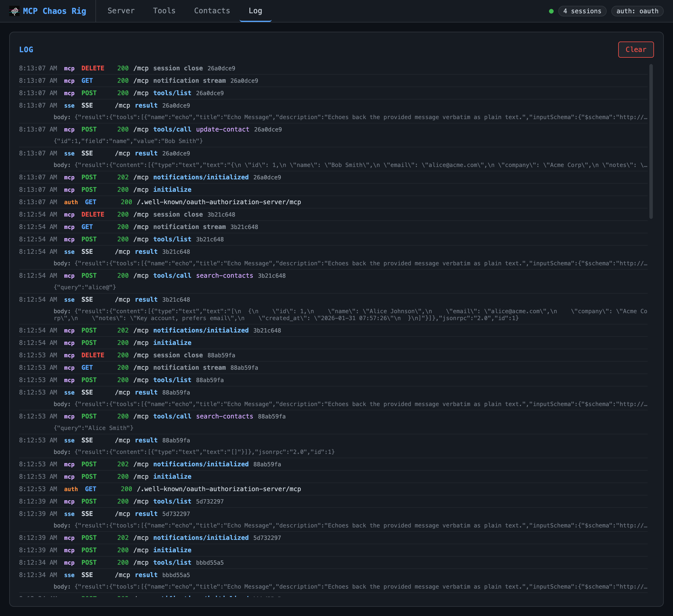The image size is (673, 616).
Task: Click the 4 sessions badge
Action: coord(582,11)
